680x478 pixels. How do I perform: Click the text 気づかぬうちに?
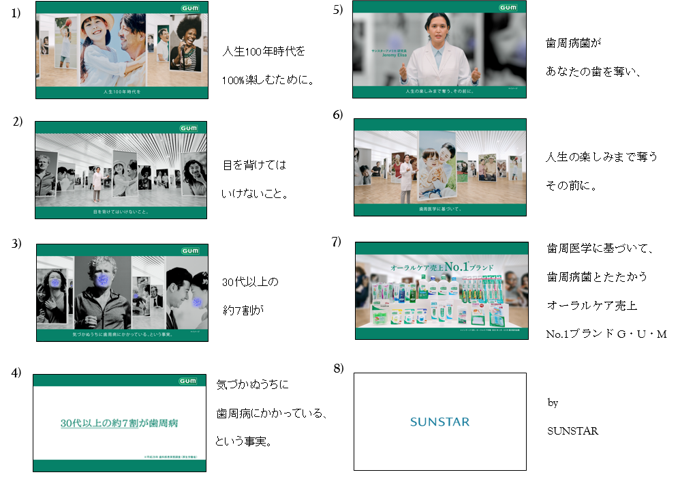(252, 384)
